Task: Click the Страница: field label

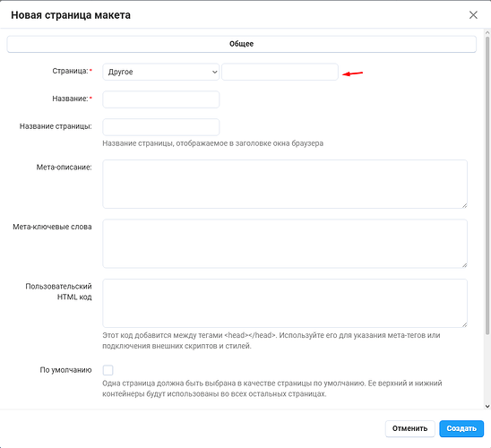Action: pyautogui.click(x=71, y=71)
